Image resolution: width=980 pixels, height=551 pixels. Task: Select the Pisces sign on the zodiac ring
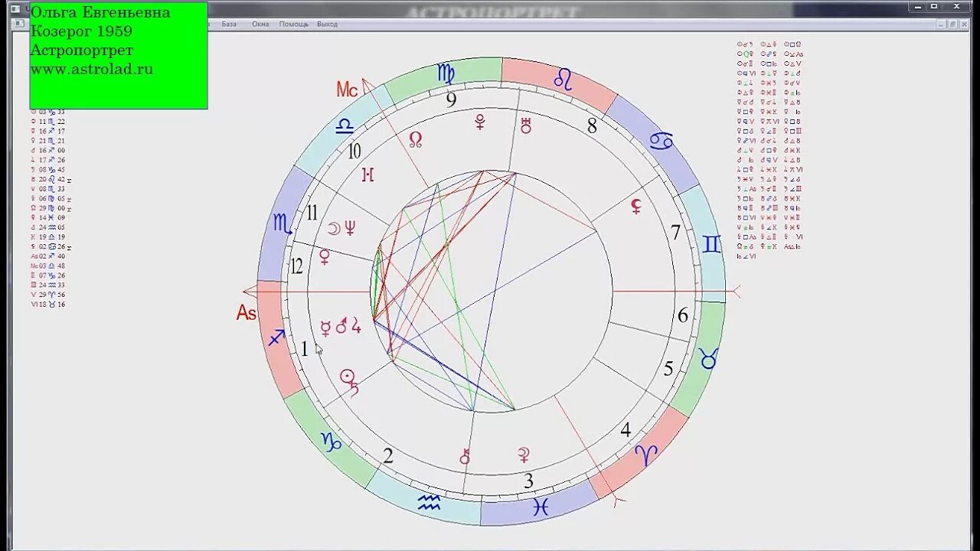(x=541, y=506)
